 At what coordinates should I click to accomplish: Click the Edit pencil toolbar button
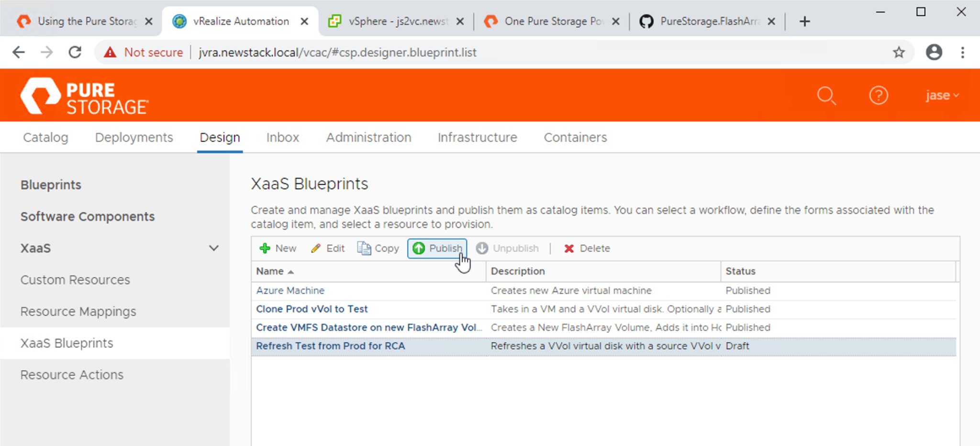coord(328,248)
